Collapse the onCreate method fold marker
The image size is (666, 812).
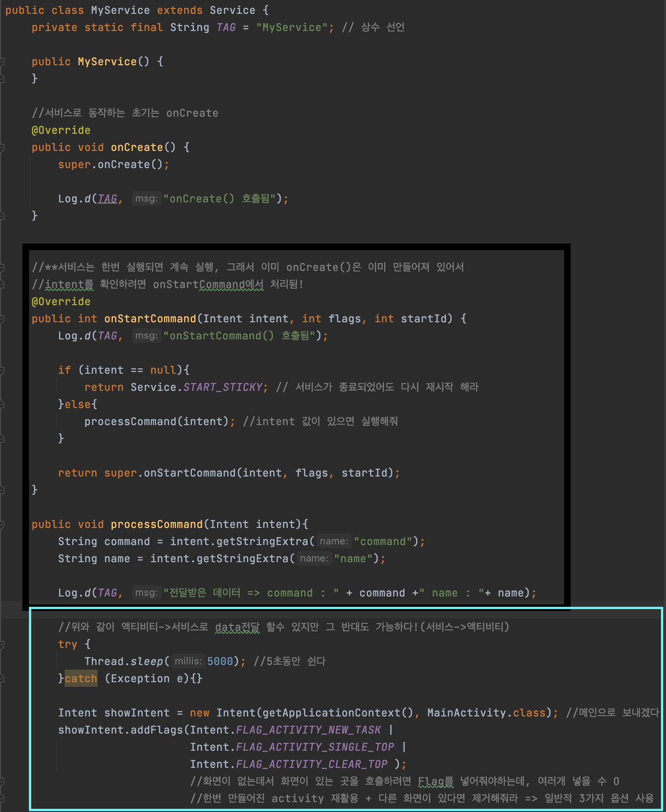point(2,148)
